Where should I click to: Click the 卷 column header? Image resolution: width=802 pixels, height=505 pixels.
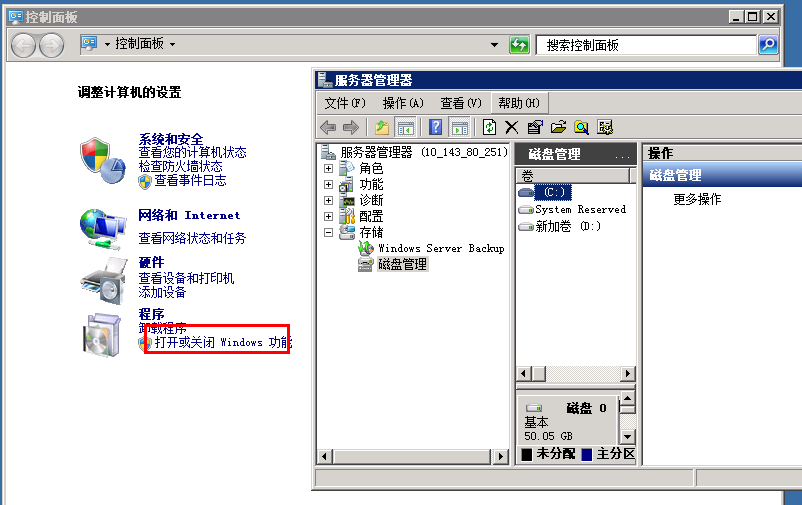point(573,176)
